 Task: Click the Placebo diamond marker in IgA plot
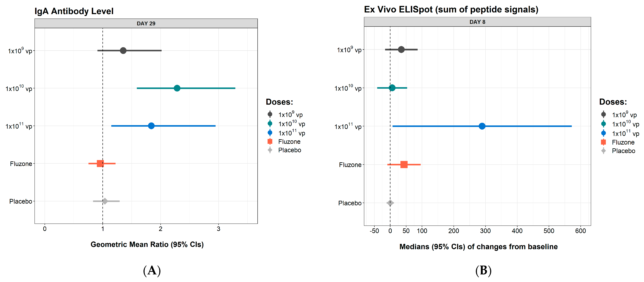105,201
